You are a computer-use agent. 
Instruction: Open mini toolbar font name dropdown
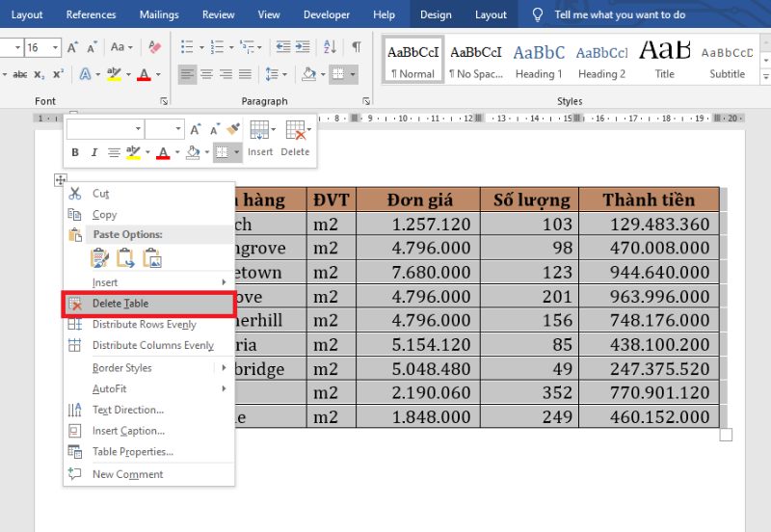coord(138,129)
